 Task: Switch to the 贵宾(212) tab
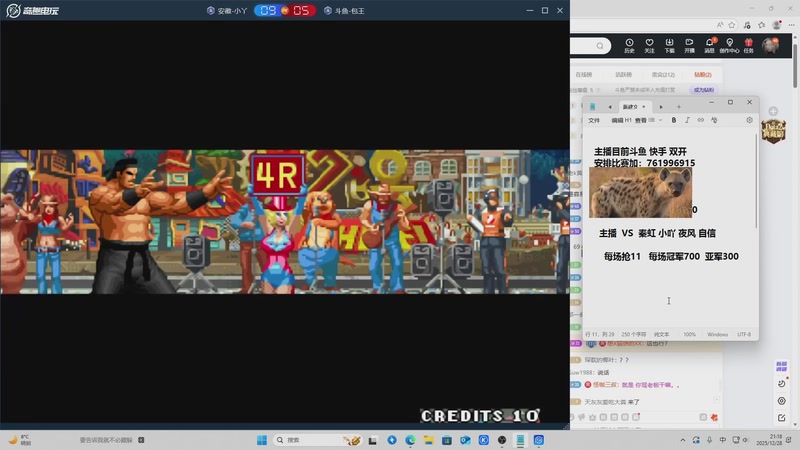pyautogui.click(x=663, y=74)
